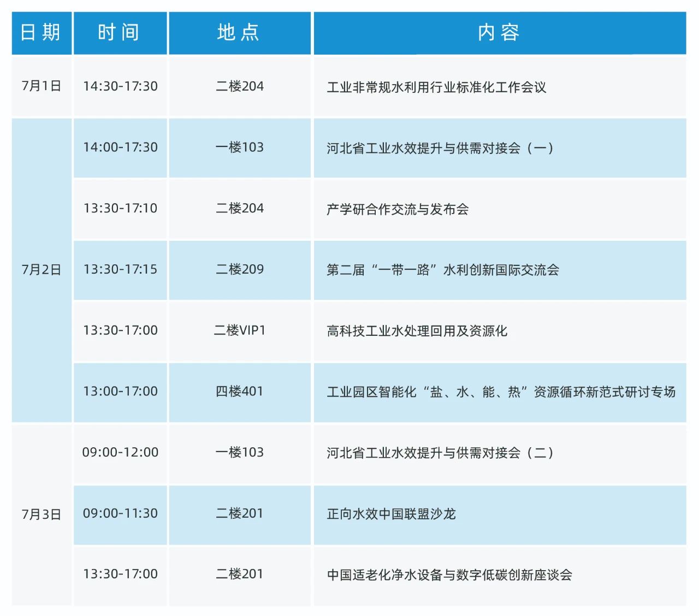Click time cell 14:30-17:30

coord(120,86)
